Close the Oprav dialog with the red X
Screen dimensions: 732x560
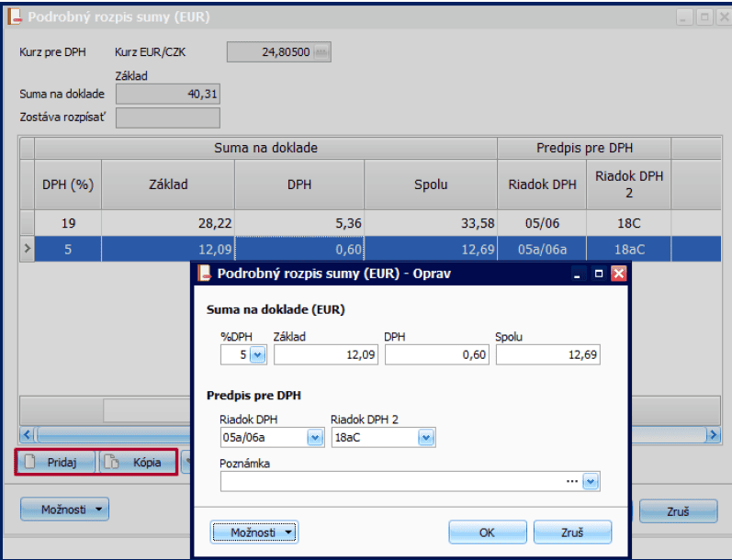click(618, 274)
